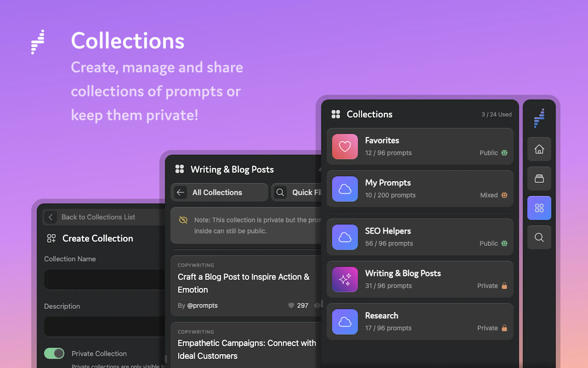Select the Collections grid sidebar icon
Viewport: 588px width, 368px height.
coord(539,208)
